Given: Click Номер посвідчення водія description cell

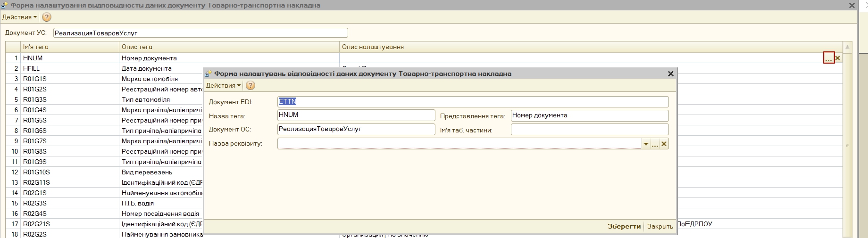Looking at the screenshot, I should (161, 213).
